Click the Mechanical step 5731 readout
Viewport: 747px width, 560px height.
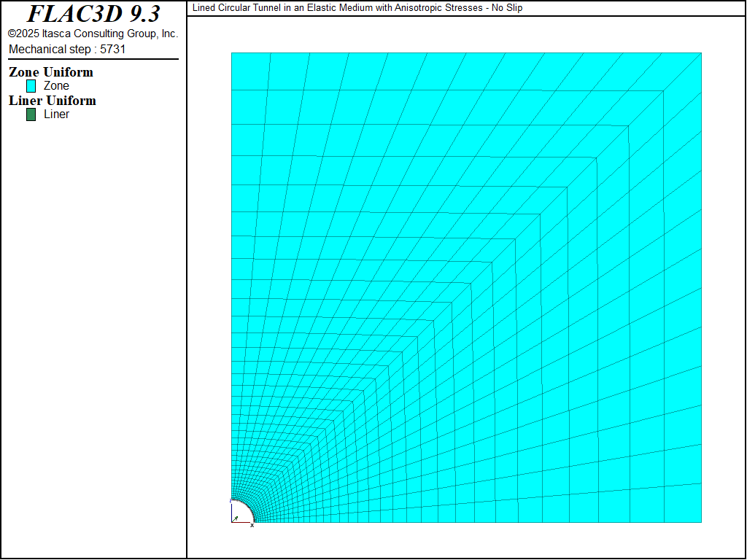67,49
